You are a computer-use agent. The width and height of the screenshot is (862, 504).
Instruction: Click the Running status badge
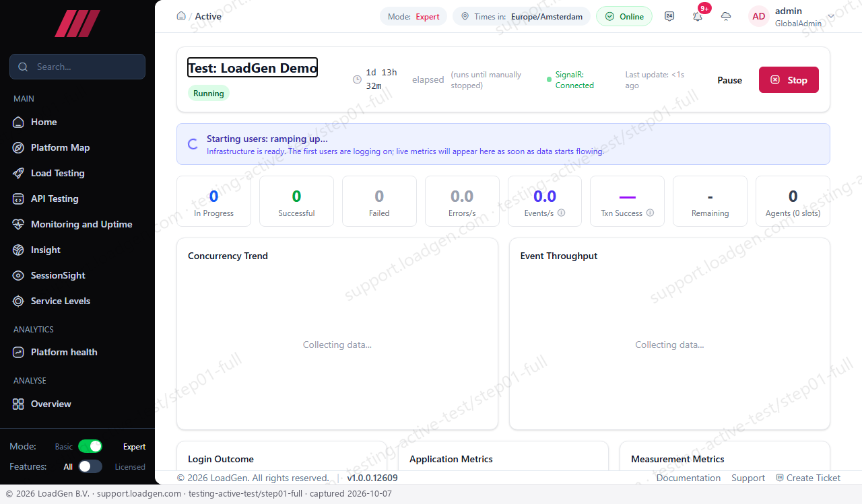pyautogui.click(x=209, y=94)
